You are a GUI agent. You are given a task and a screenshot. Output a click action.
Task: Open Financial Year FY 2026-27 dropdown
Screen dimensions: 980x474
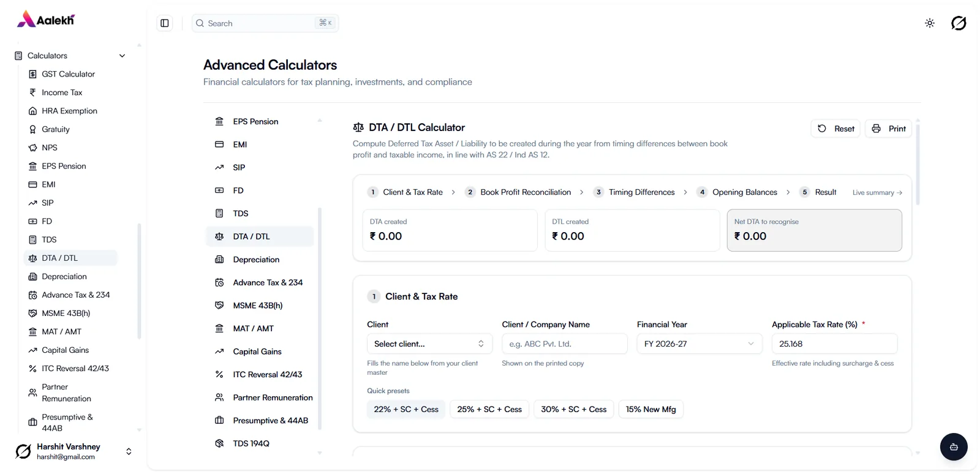[x=699, y=344]
